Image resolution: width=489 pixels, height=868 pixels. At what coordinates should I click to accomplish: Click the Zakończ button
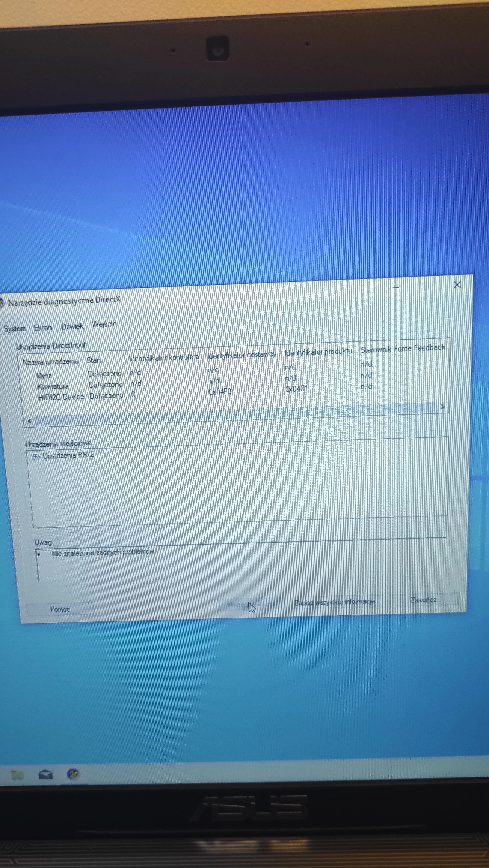click(424, 600)
